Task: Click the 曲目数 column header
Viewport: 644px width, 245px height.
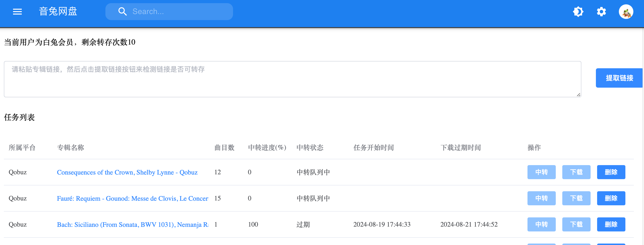Action: click(225, 148)
